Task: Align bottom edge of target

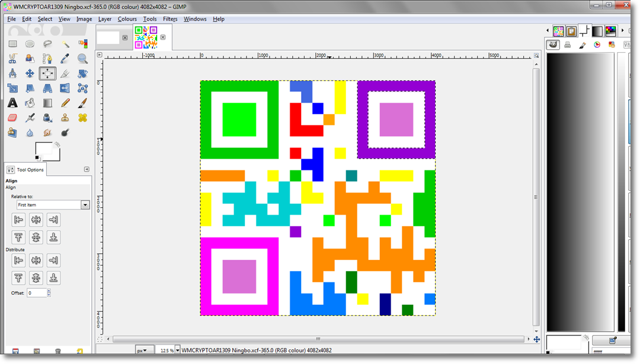Action: point(53,237)
